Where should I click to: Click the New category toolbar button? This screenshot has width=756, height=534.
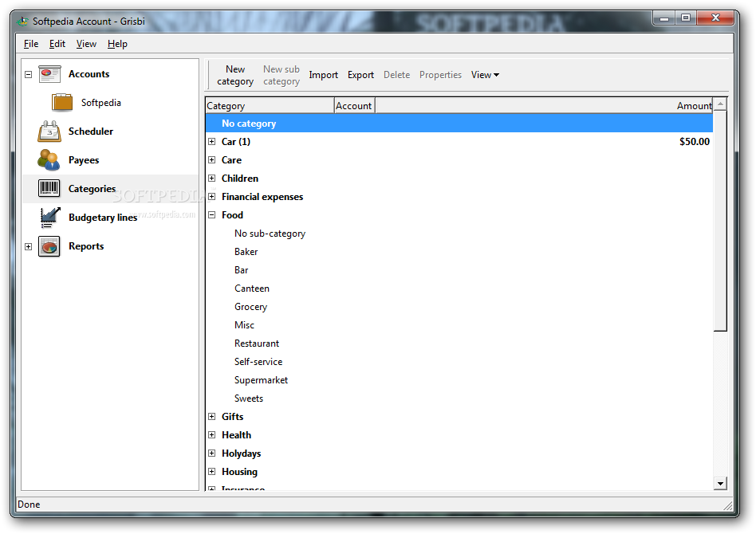(x=235, y=75)
